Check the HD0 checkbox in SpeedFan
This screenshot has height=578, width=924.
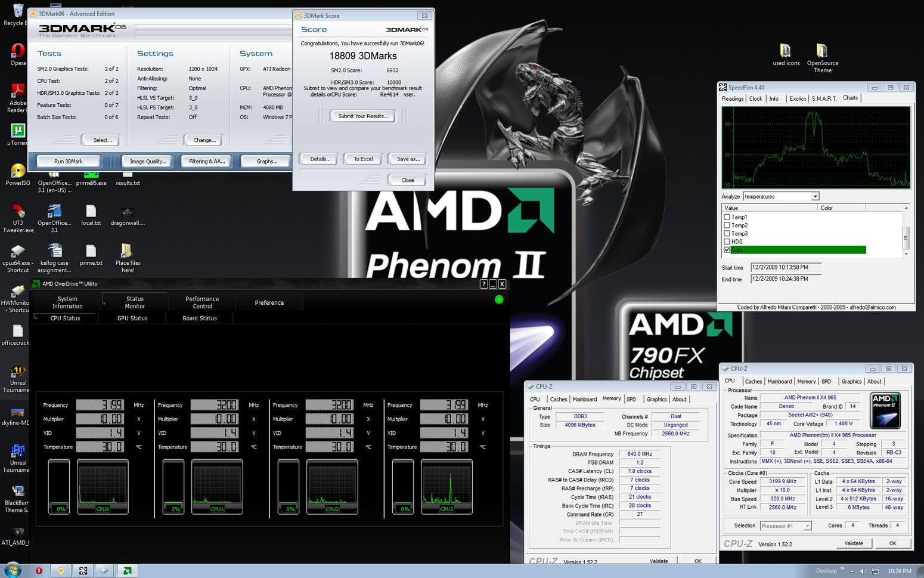pyautogui.click(x=727, y=242)
